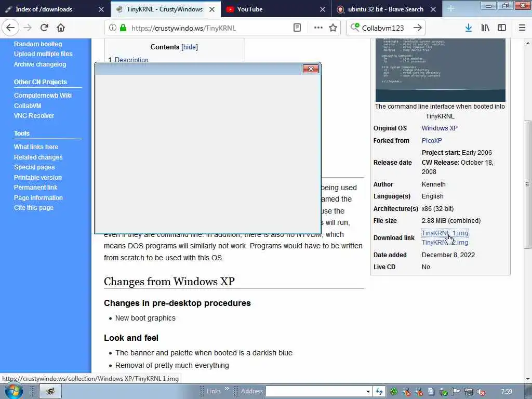Click the taskbar Address go button
The height and width of the screenshot is (399, 532).
[x=379, y=392]
